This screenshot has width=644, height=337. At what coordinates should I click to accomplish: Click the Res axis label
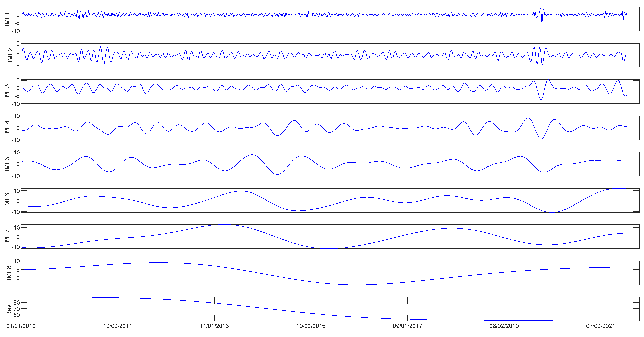9,310
